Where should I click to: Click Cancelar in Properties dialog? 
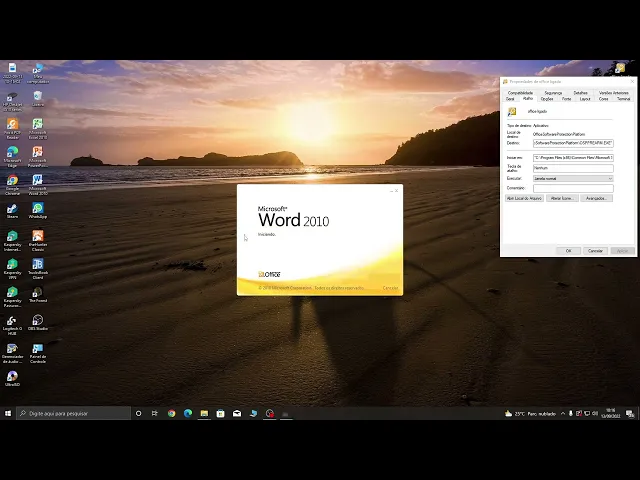(595, 251)
